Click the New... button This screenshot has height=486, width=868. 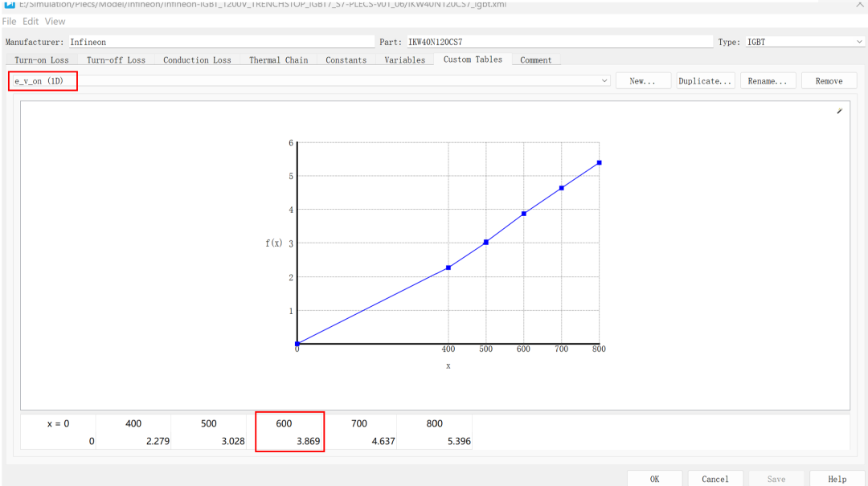[643, 81]
